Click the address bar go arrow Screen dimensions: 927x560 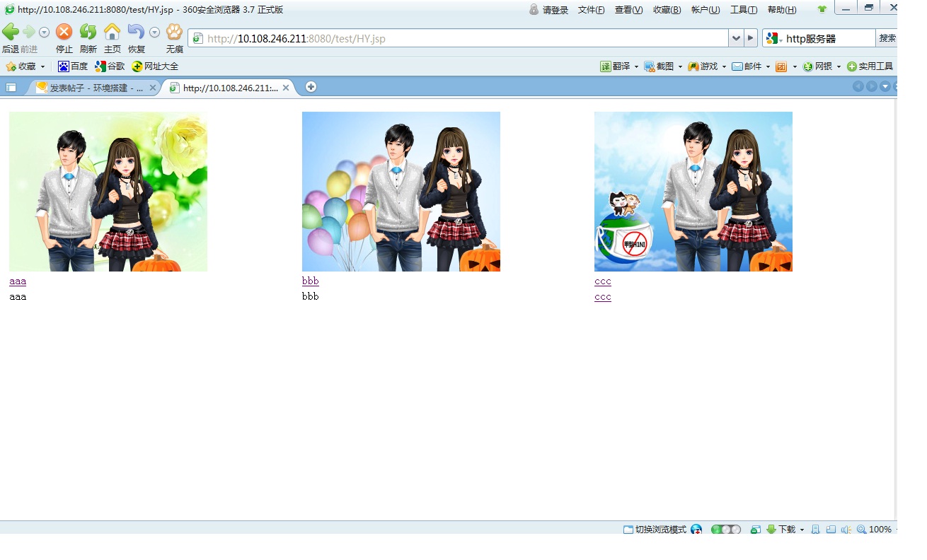tap(751, 38)
